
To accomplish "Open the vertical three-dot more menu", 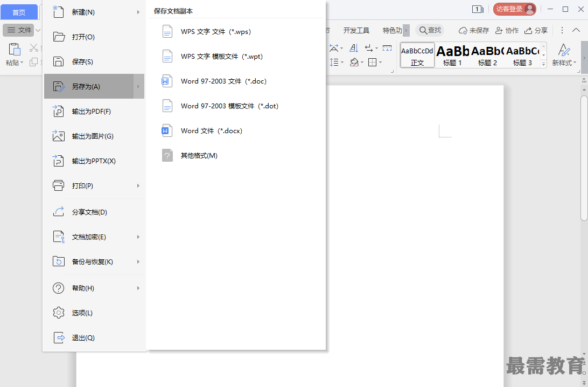I will pyautogui.click(x=562, y=30).
